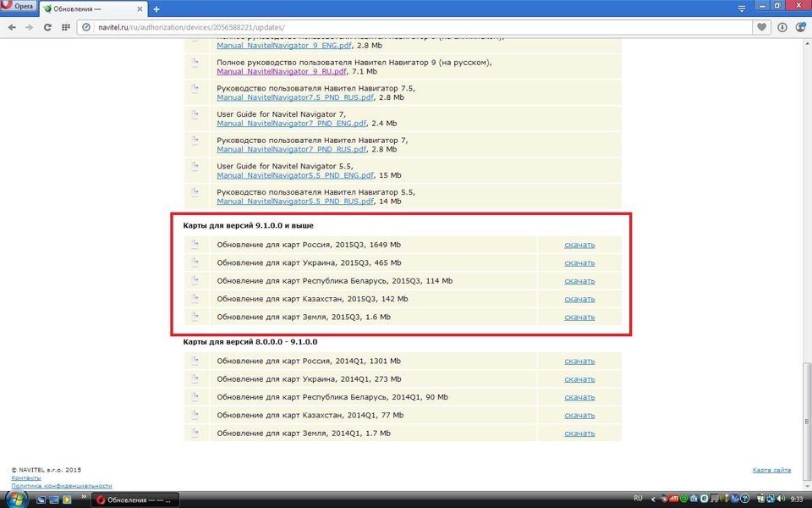Select text 'Обновление для карт Россия, 2015Q3, 1649 Mb'
This screenshot has width=812, height=508.
coord(309,245)
